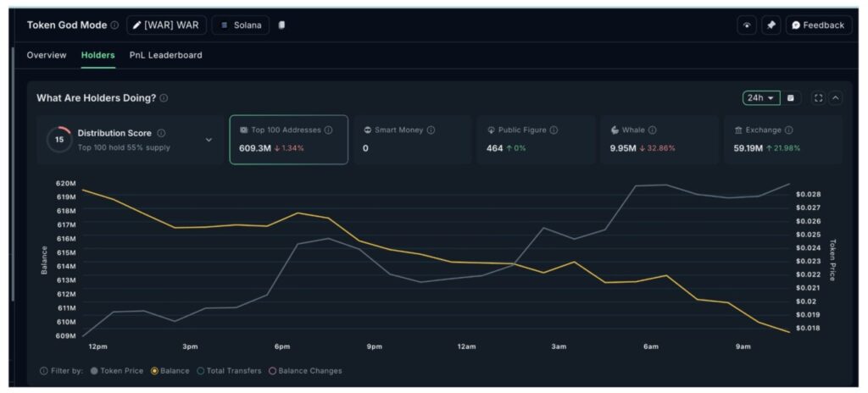This screenshot has height=393, width=868.
Task: Select the Whale holders card
Action: tap(659, 140)
